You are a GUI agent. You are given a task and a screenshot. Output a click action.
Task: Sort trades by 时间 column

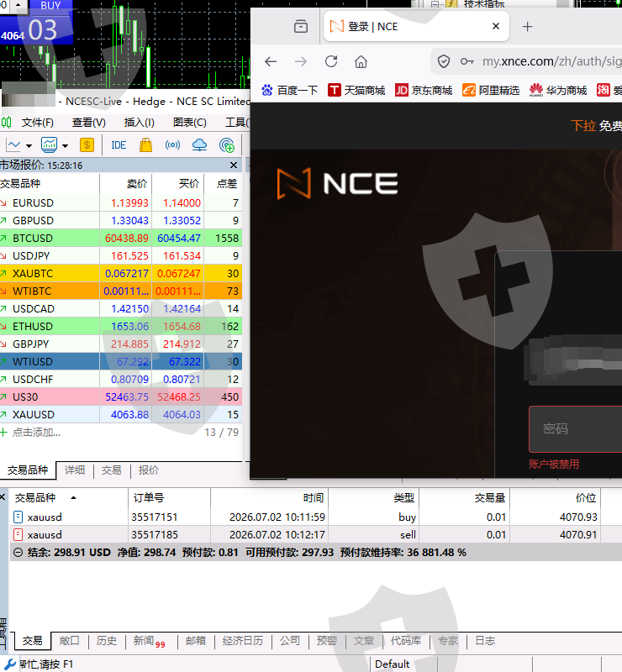click(x=269, y=498)
